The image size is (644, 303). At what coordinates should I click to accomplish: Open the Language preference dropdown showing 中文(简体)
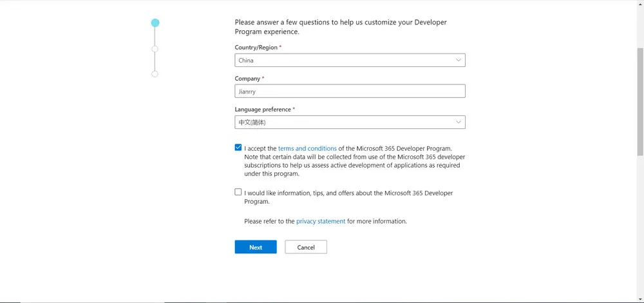point(341,122)
